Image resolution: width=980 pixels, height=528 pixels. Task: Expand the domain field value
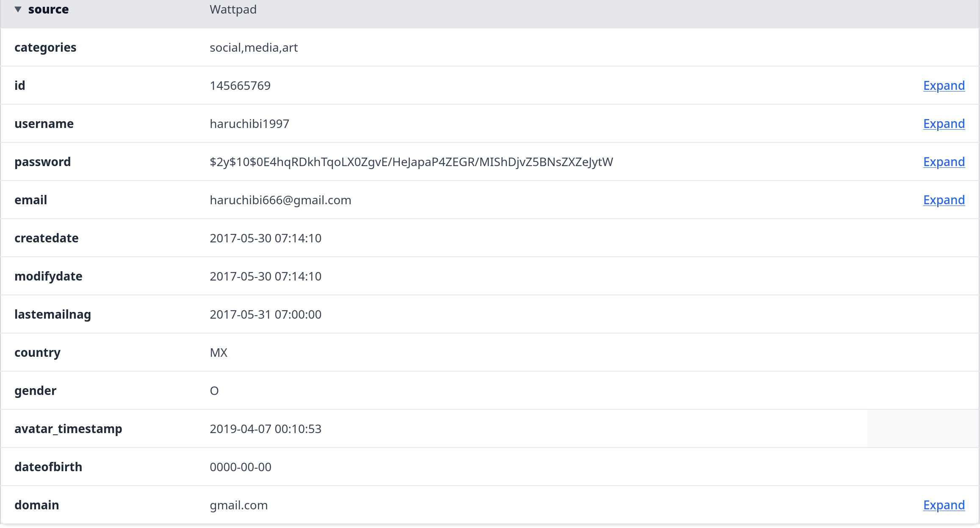[x=944, y=505]
